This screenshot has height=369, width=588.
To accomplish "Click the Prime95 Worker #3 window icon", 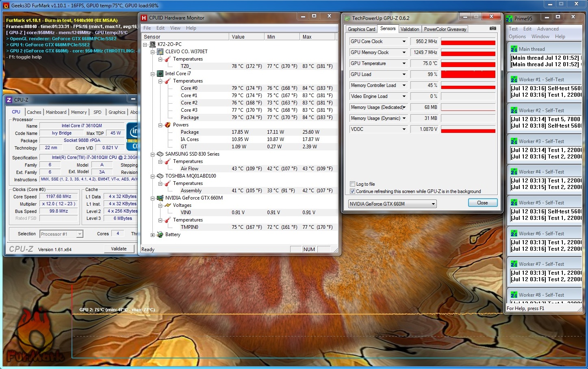I will [514, 141].
